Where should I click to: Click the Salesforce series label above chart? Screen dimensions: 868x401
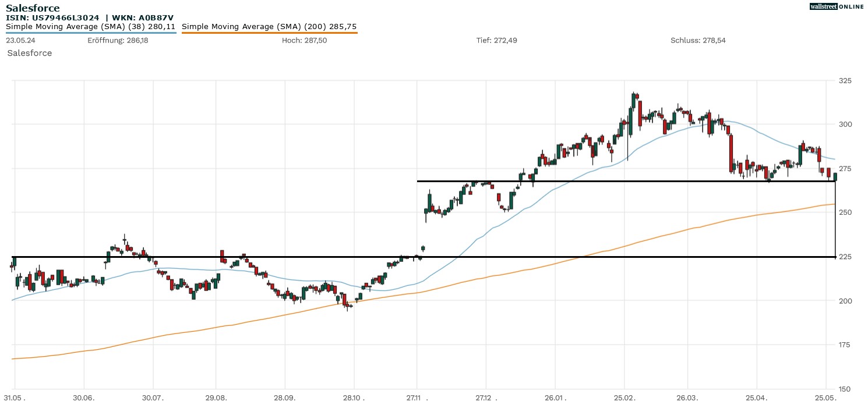click(30, 53)
